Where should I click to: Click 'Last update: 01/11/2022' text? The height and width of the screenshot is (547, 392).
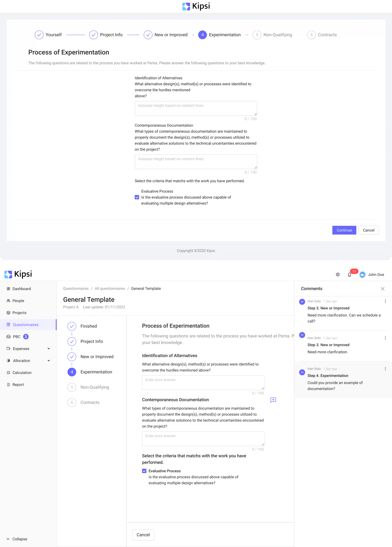[x=104, y=307]
